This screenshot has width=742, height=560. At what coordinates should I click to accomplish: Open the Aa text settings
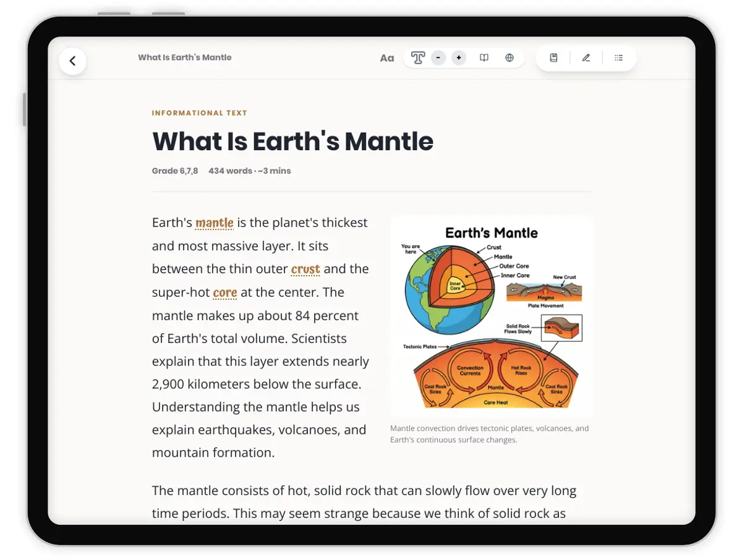click(387, 58)
